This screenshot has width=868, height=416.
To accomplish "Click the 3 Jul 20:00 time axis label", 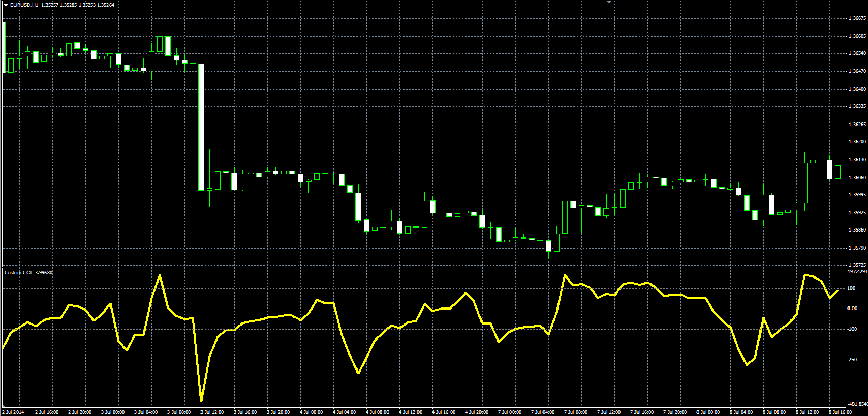I will 278,412.
